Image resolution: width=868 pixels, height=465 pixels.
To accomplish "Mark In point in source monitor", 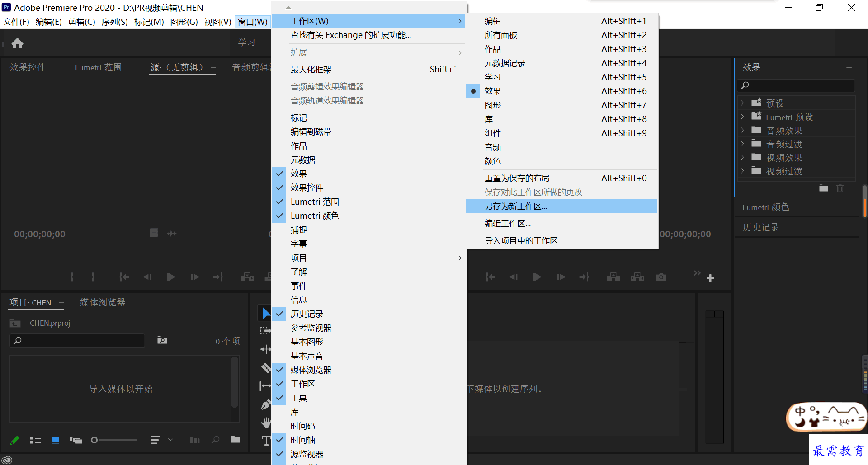I will tap(71, 277).
